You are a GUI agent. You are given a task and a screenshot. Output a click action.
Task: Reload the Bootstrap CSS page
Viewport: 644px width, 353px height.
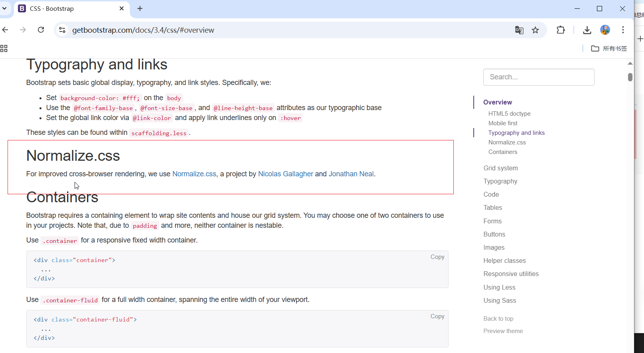pyautogui.click(x=41, y=30)
